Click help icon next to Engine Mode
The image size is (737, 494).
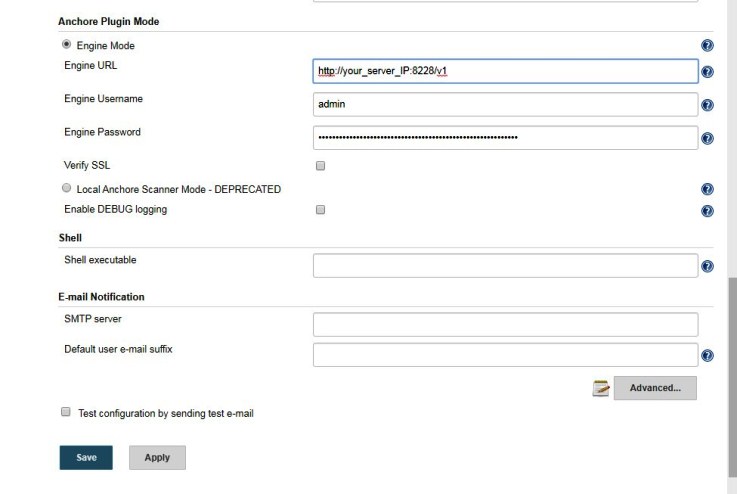707,46
